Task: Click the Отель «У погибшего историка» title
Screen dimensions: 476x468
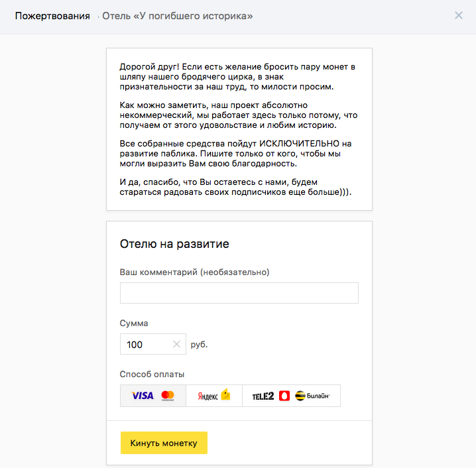Action: 178,16
